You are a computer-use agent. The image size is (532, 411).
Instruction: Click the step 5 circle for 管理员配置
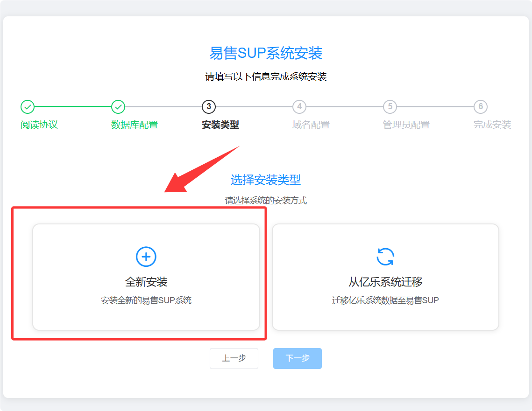coord(389,106)
